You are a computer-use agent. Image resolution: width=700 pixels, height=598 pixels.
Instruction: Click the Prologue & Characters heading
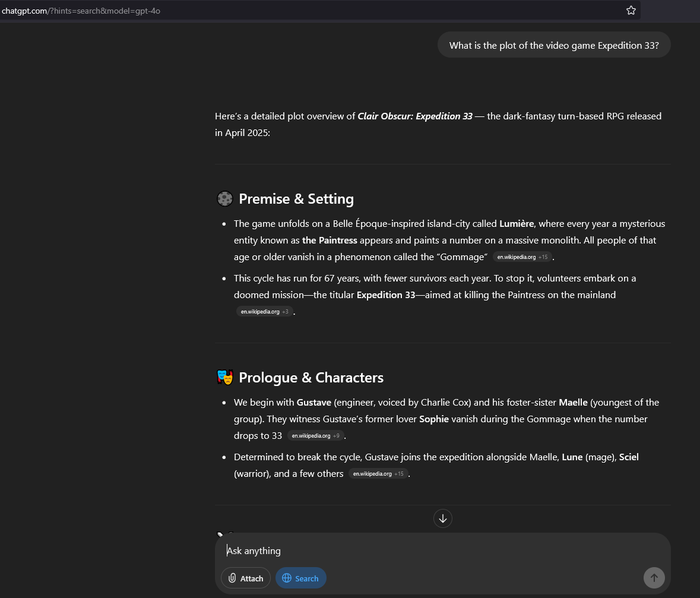311,377
